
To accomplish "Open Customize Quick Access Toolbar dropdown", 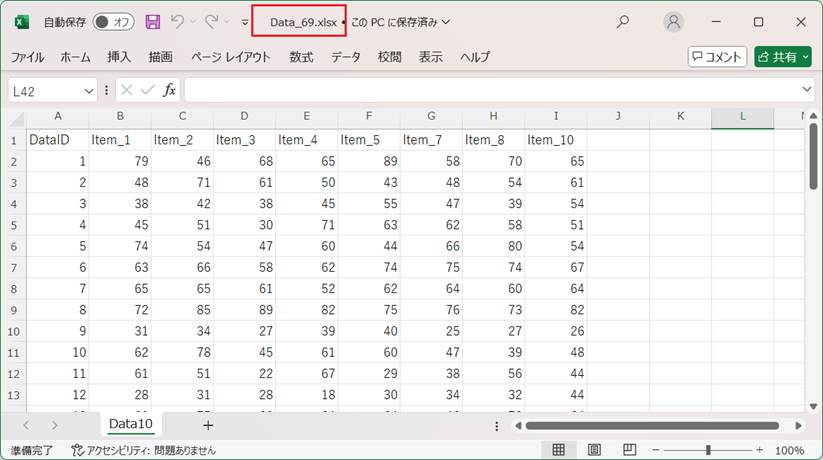I will (x=245, y=21).
